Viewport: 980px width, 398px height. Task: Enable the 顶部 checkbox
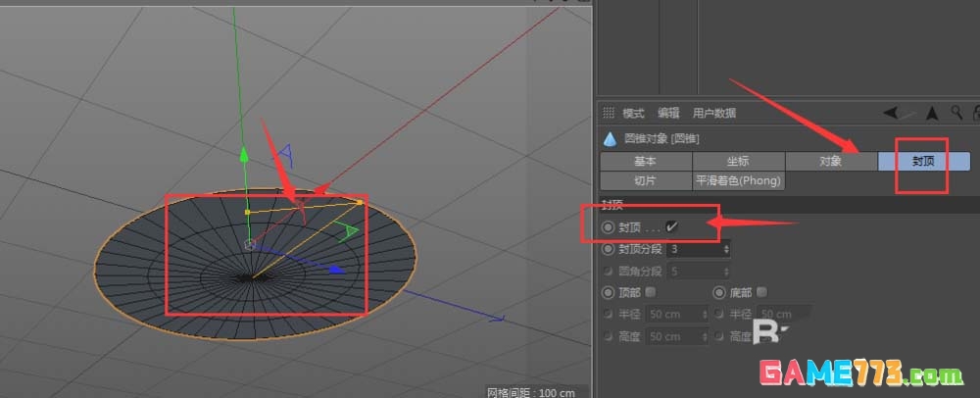tap(651, 292)
